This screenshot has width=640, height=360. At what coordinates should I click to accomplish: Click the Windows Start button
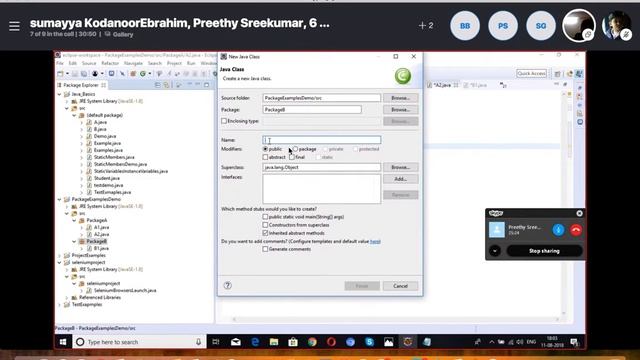pos(63,342)
